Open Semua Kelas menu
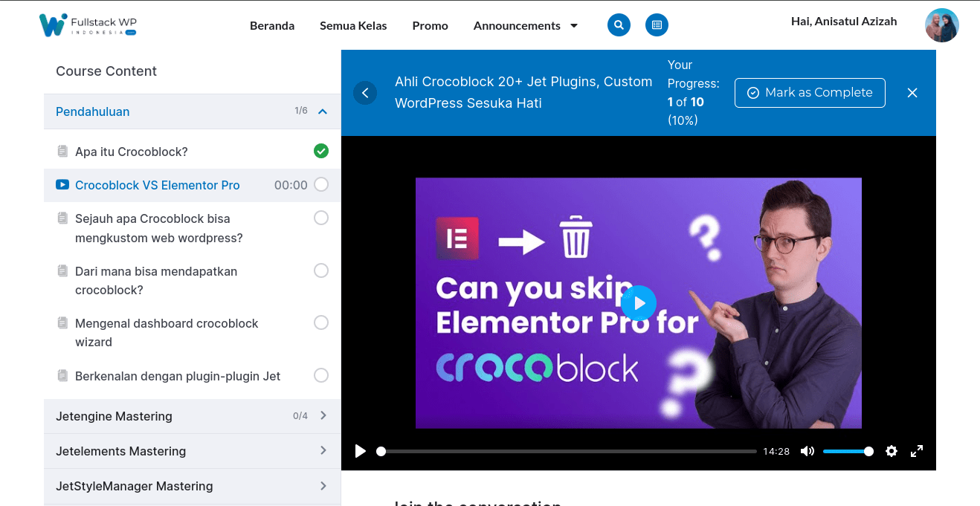 [x=353, y=25]
